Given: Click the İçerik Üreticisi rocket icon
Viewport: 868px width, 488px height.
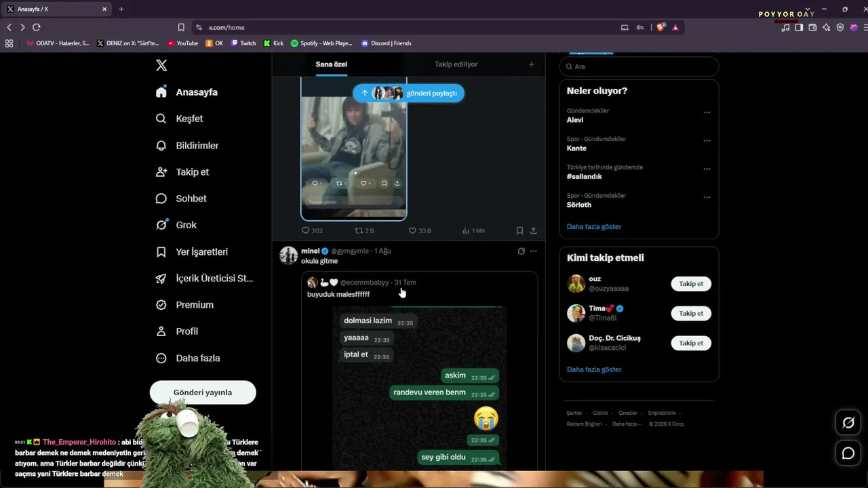Looking at the screenshot, I should (161, 279).
